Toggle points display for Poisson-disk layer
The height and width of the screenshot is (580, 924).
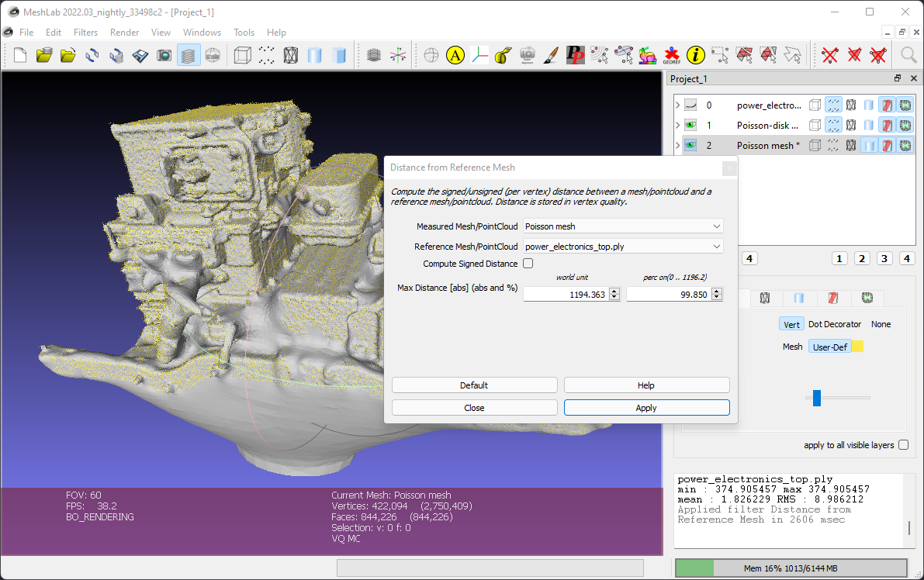832,126
